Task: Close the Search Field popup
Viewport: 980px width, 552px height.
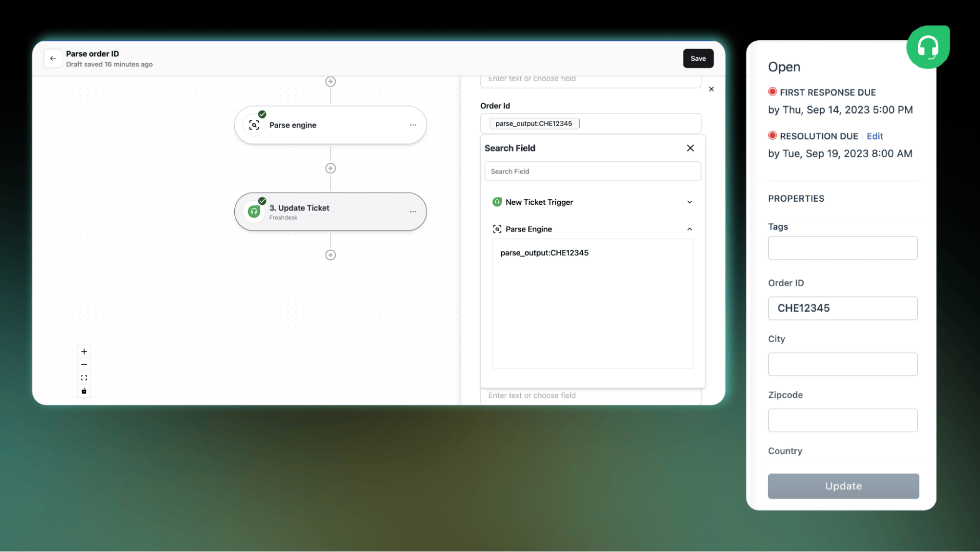Action: point(690,148)
